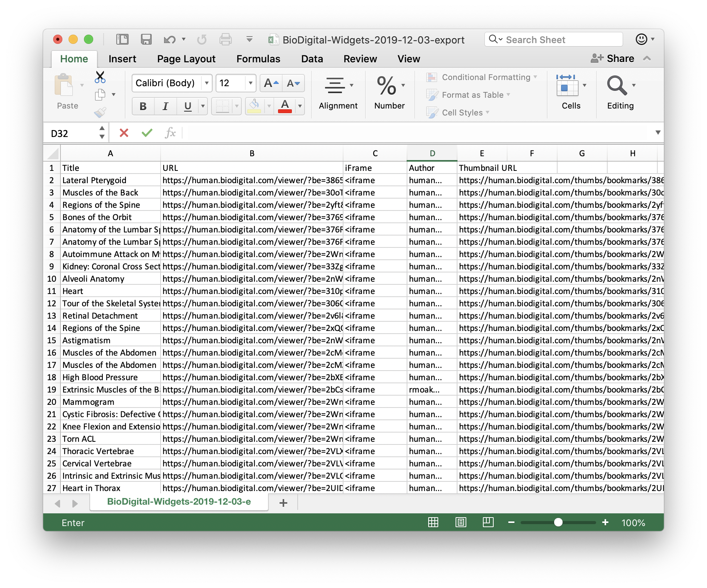Open the font name dropdown
707x588 pixels.
207,83
